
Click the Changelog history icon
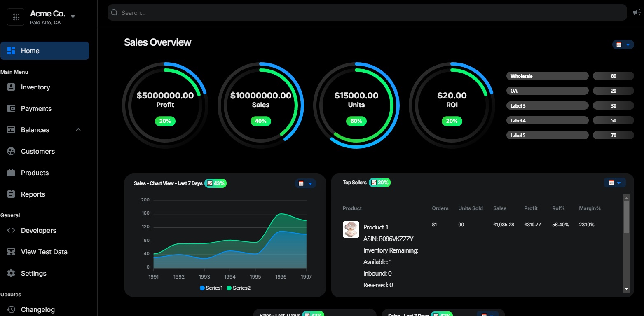click(x=11, y=309)
